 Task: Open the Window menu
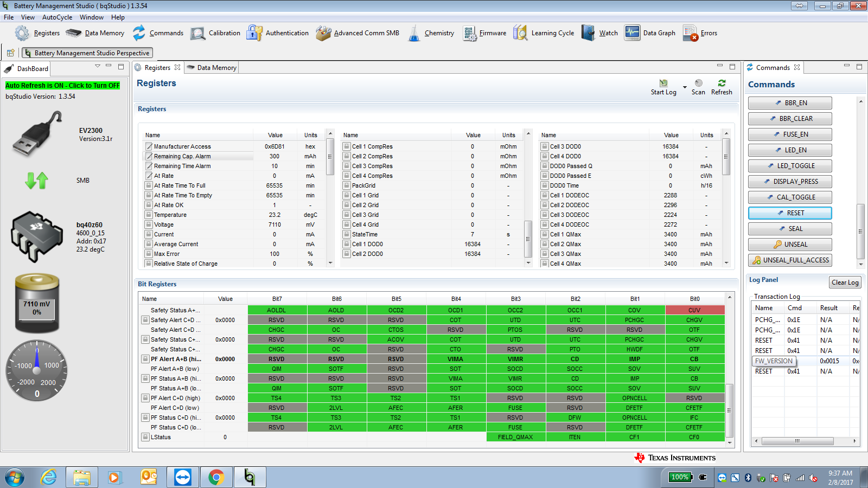click(x=92, y=17)
